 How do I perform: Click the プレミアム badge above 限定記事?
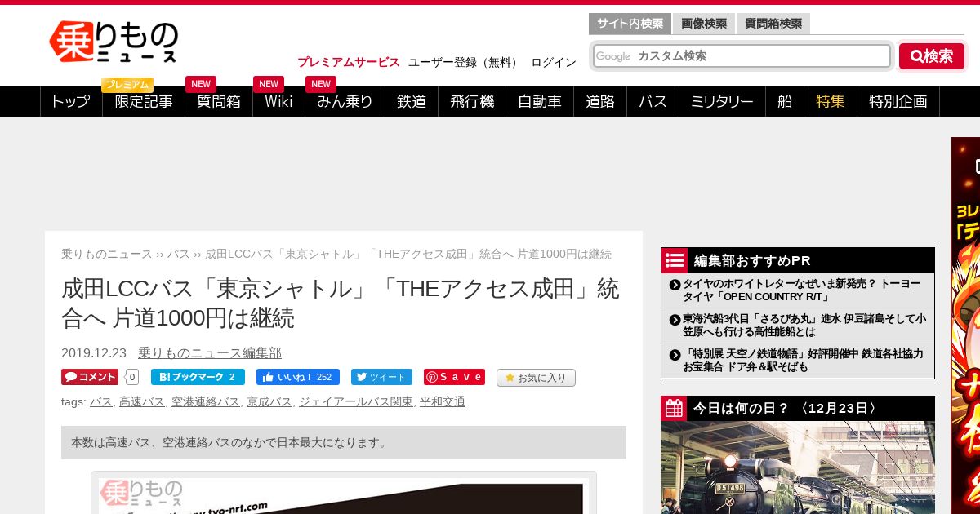pos(127,85)
